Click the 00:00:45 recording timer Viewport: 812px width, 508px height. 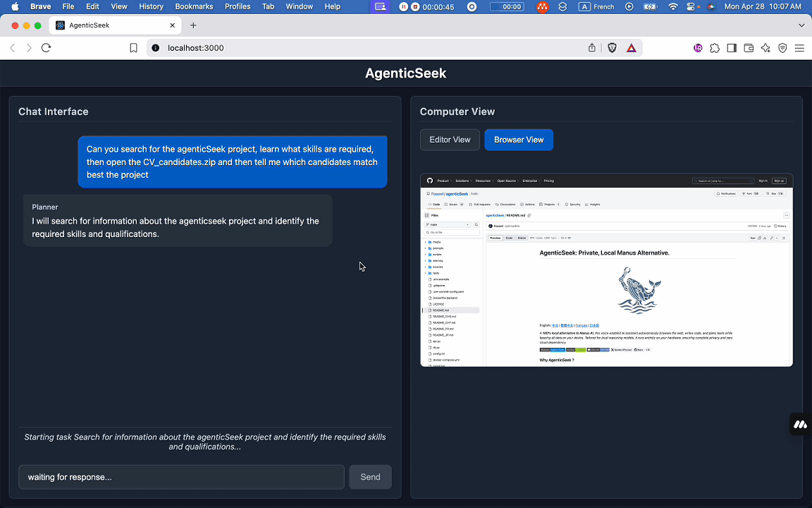click(438, 7)
